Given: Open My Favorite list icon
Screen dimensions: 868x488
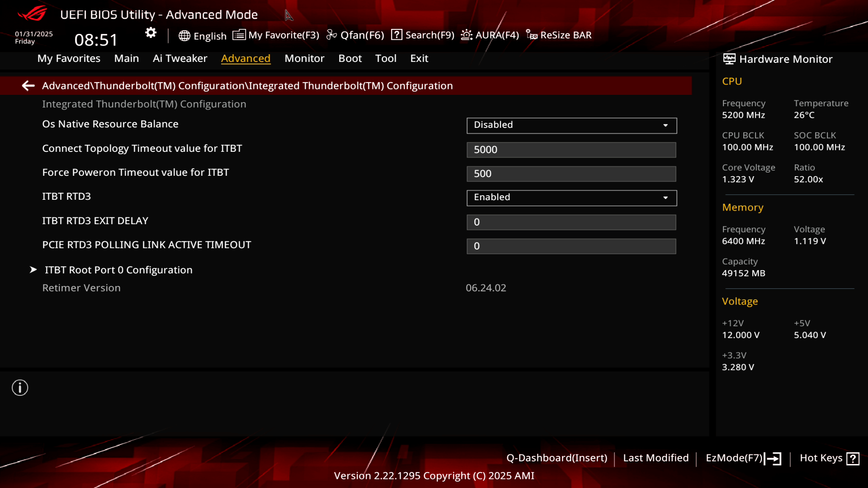Looking at the screenshot, I should pos(239,35).
